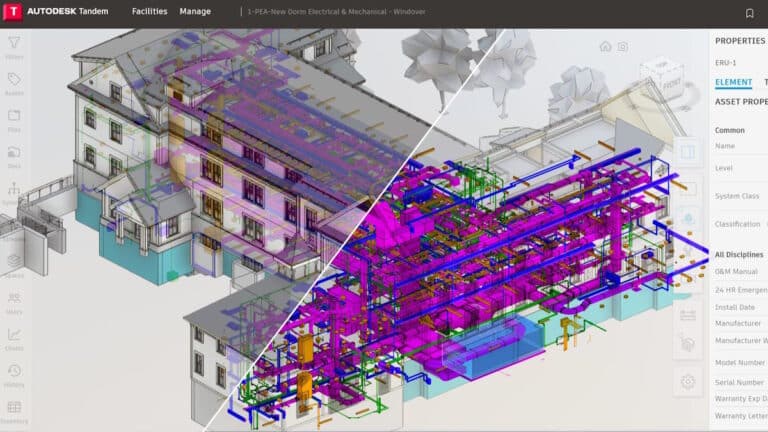Open viewer settings gear icon
The height and width of the screenshot is (432, 768).
coord(688,381)
